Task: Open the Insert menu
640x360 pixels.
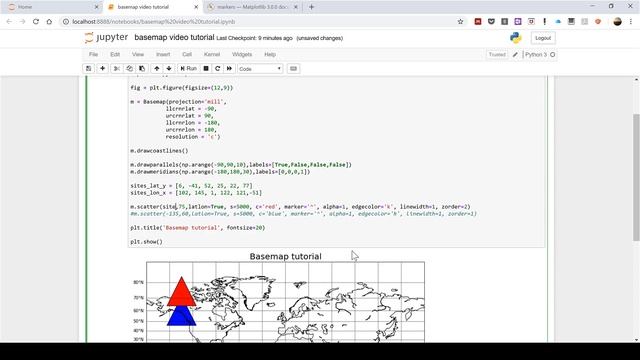Action: click(163, 54)
